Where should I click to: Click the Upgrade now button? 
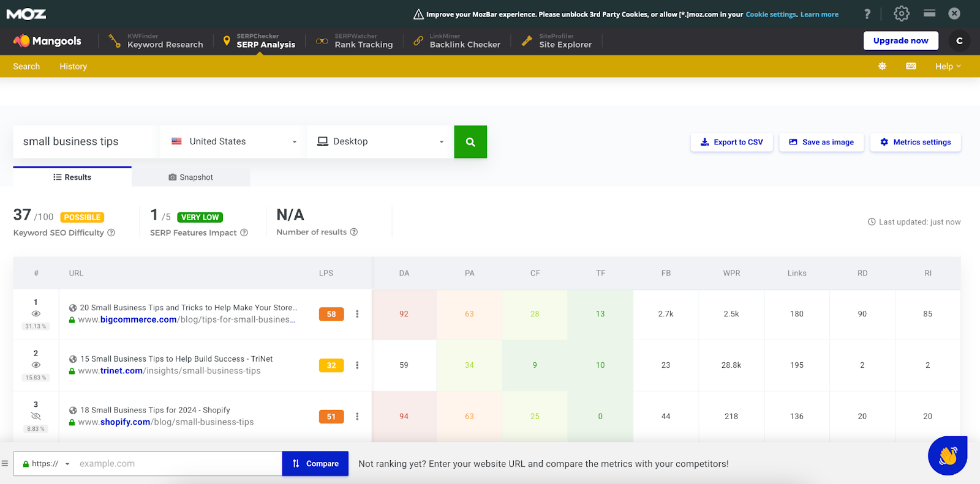tap(901, 40)
